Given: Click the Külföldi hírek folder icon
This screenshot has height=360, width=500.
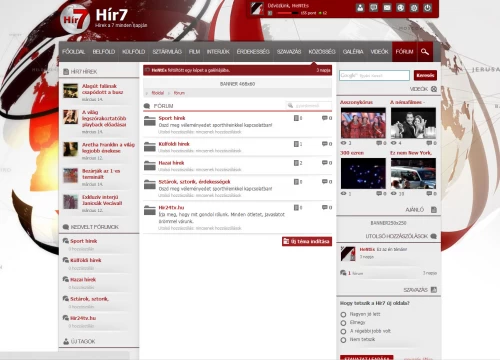Looking at the screenshot, I should click(x=150, y=147).
